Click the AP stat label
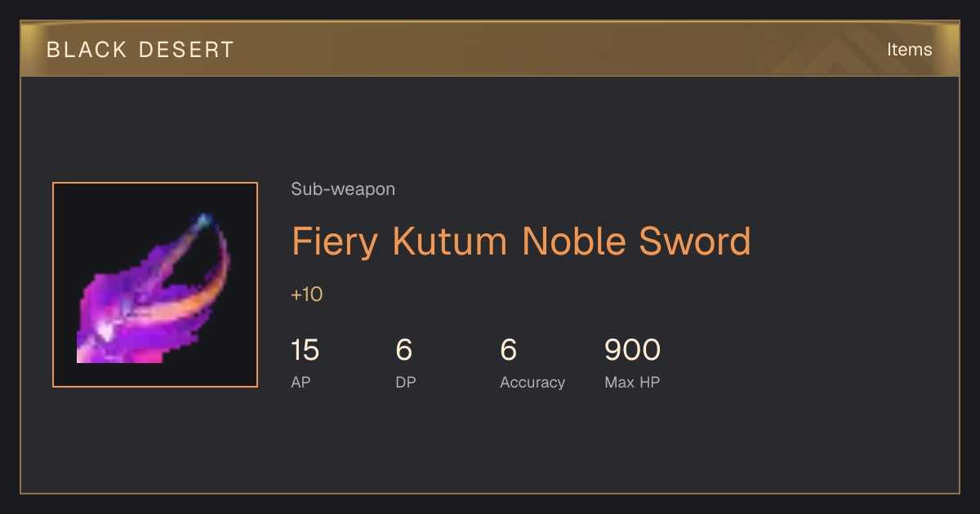 [x=301, y=382]
